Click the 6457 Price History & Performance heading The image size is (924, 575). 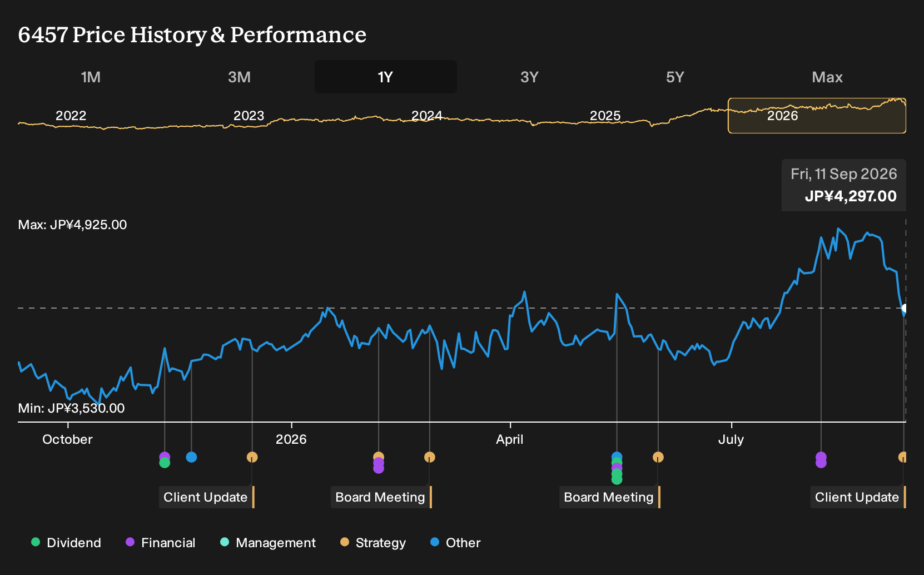(192, 34)
